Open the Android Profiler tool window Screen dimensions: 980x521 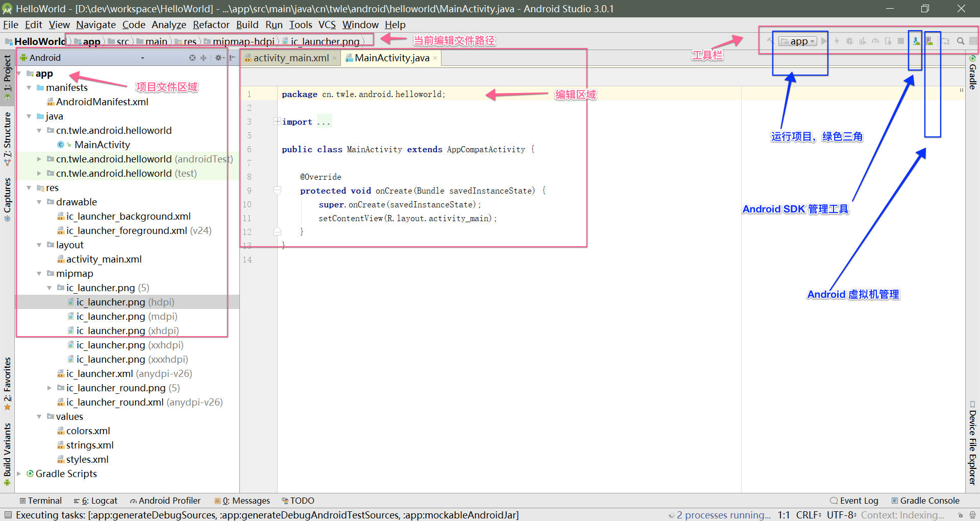click(x=165, y=501)
